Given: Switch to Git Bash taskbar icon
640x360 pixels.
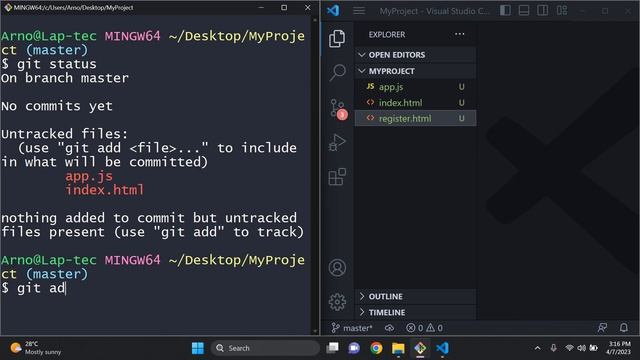Looking at the screenshot, I should point(420,348).
